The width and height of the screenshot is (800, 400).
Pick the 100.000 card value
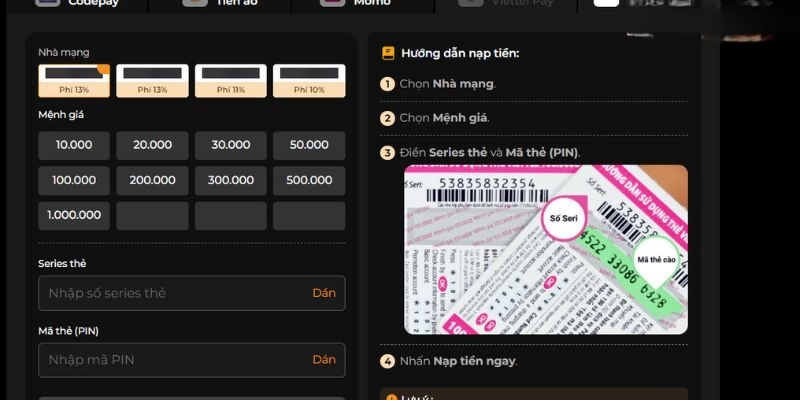[74, 181]
